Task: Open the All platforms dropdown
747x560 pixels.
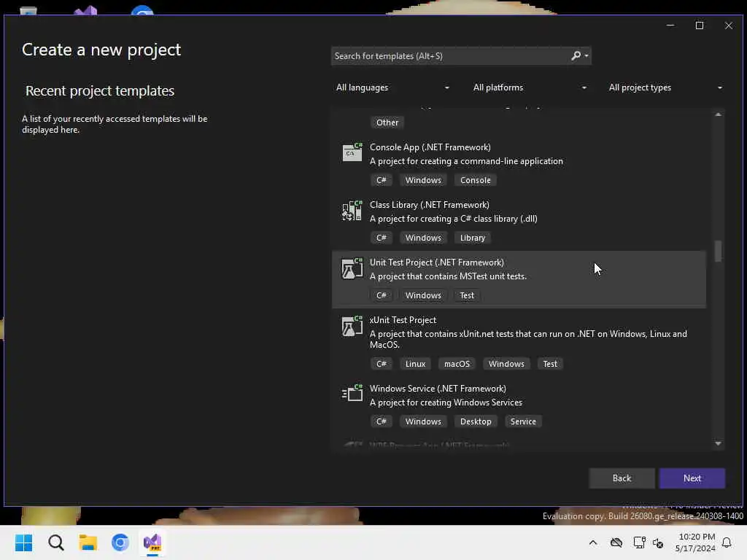Action: pos(530,87)
